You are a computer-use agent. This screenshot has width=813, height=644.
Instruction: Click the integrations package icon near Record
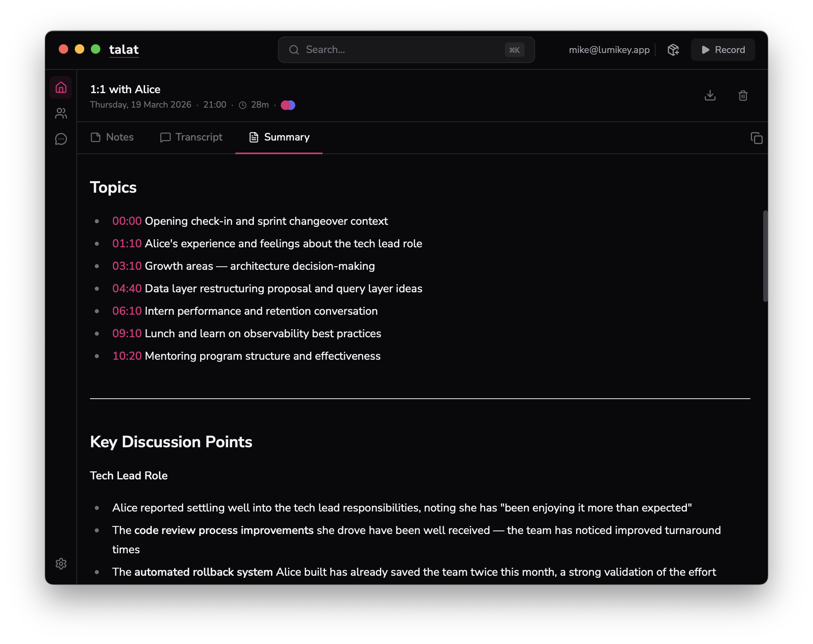click(673, 49)
